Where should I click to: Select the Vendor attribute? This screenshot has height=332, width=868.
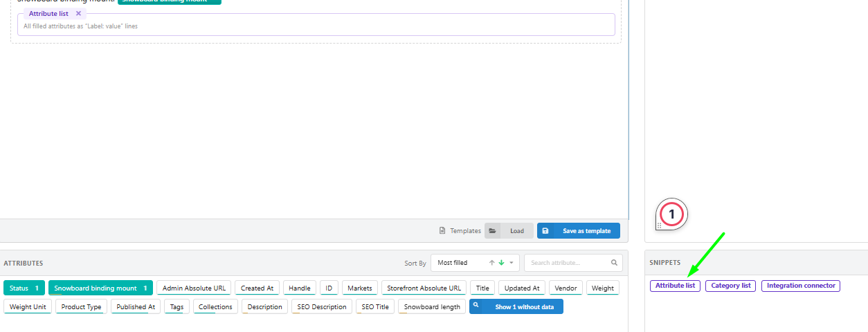[x=566, y=288]
